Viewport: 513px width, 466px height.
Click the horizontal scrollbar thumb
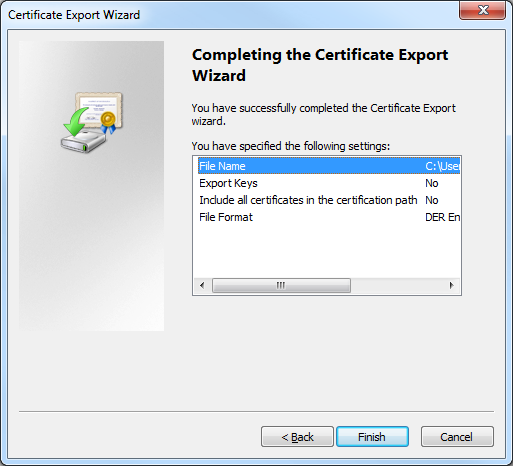pyautogui.click(x=281, y=285)
